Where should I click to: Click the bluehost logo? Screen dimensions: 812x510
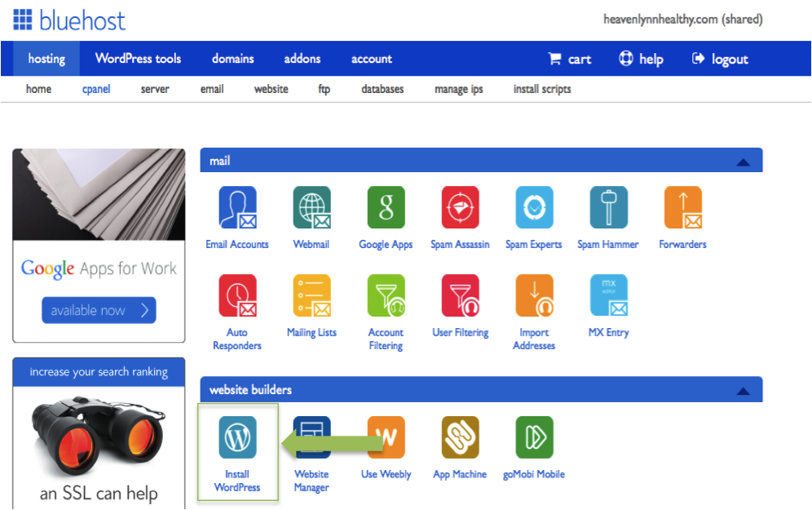tap(68, 20)
